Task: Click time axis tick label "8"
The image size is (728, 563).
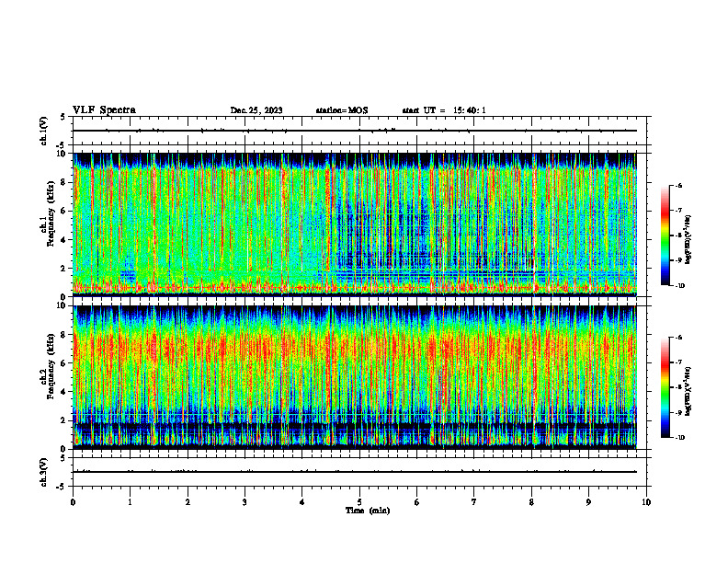Action: [531, 502]
